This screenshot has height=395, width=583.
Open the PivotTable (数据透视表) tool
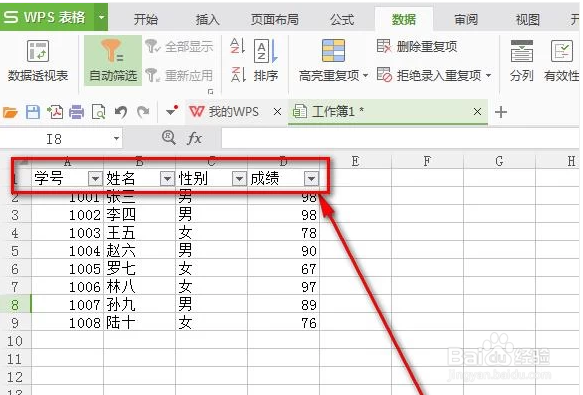(x=38, y=62)
